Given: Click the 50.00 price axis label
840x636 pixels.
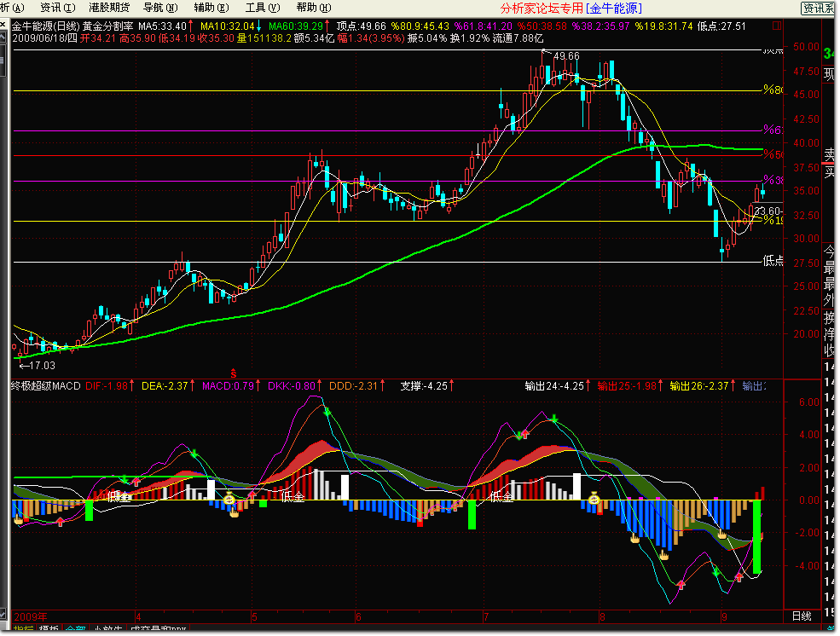Looking at the screenshot, I should coord(806,47).
